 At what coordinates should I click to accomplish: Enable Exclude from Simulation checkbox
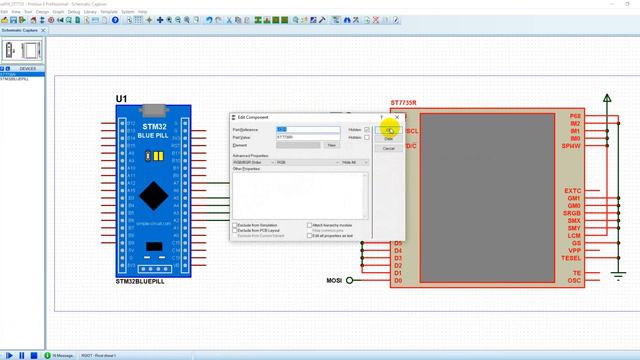coord(235,225)
